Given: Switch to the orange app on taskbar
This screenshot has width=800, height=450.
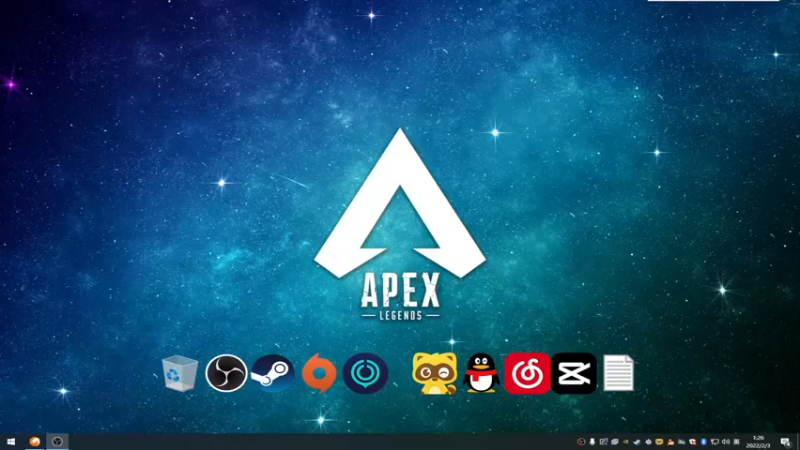Looking at the screenshot, I should click(35, 442).
